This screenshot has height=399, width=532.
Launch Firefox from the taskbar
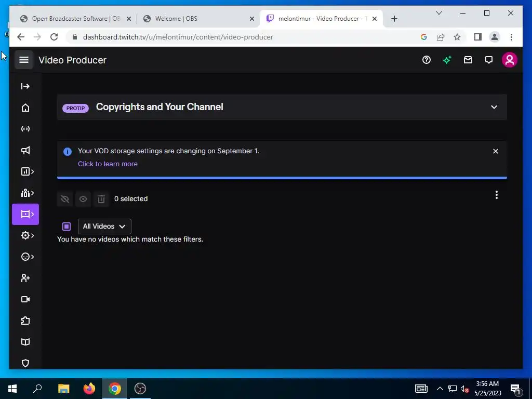(89, 389)
